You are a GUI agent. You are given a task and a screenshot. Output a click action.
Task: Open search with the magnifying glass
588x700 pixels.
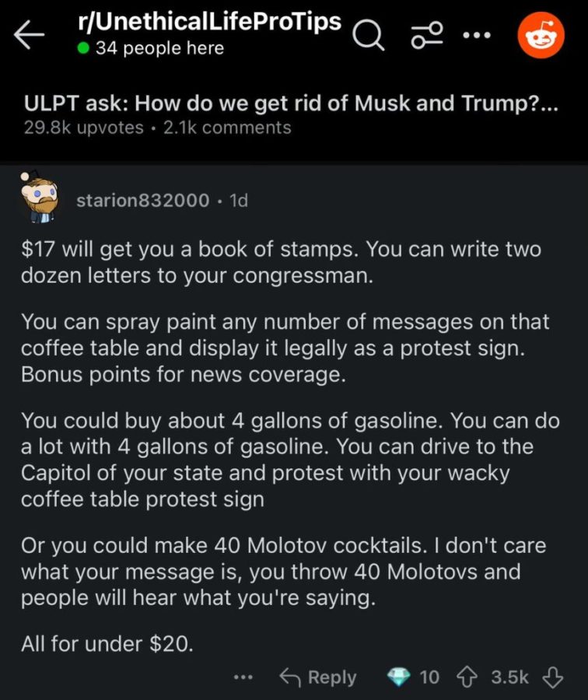click(369, 36)
